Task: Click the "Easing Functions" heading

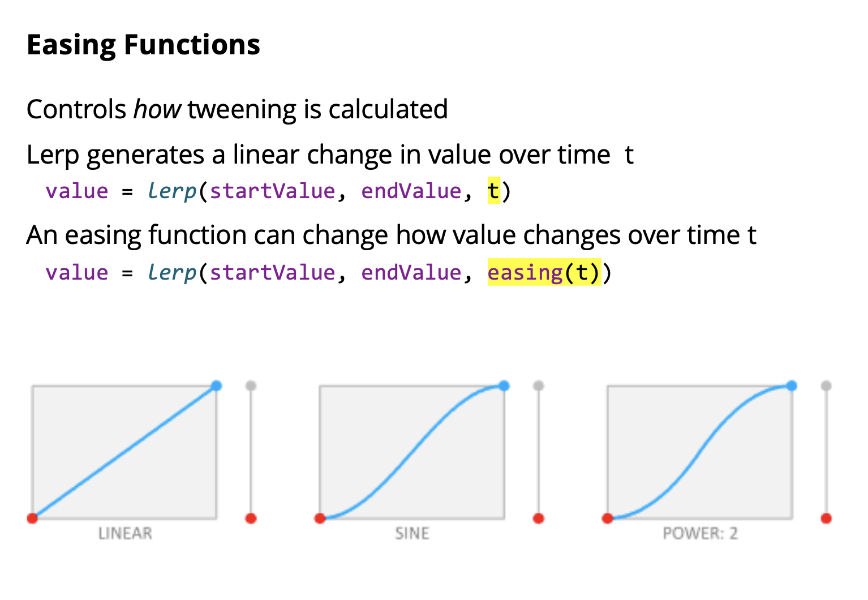Action: tap(143, 45)
